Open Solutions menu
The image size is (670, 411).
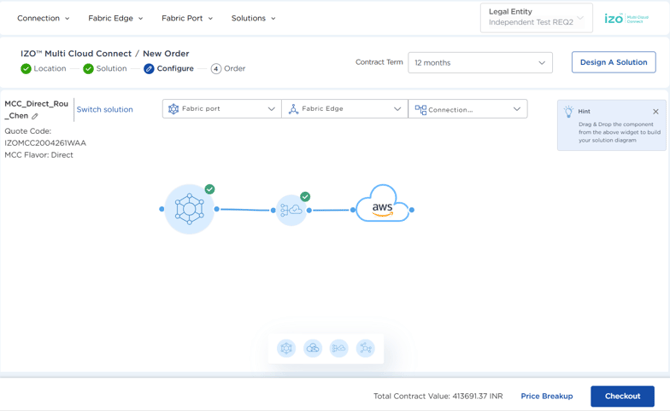[253, 18]
